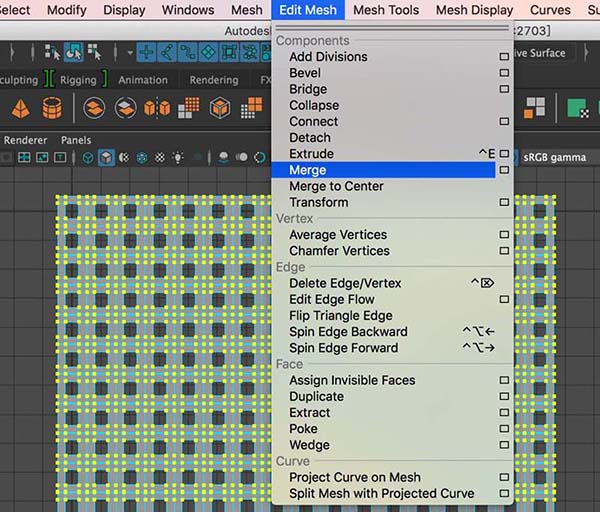Switch to the Rendering shelf tab
Image resolution: width=600 pixels, height=512 pixels.
[214, 80]
